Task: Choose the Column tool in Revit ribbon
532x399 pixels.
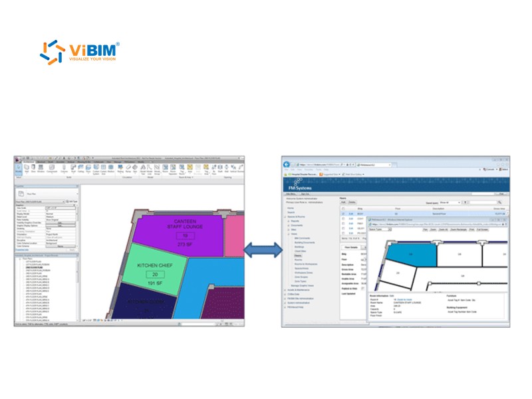Action: (x=64, y=169)
